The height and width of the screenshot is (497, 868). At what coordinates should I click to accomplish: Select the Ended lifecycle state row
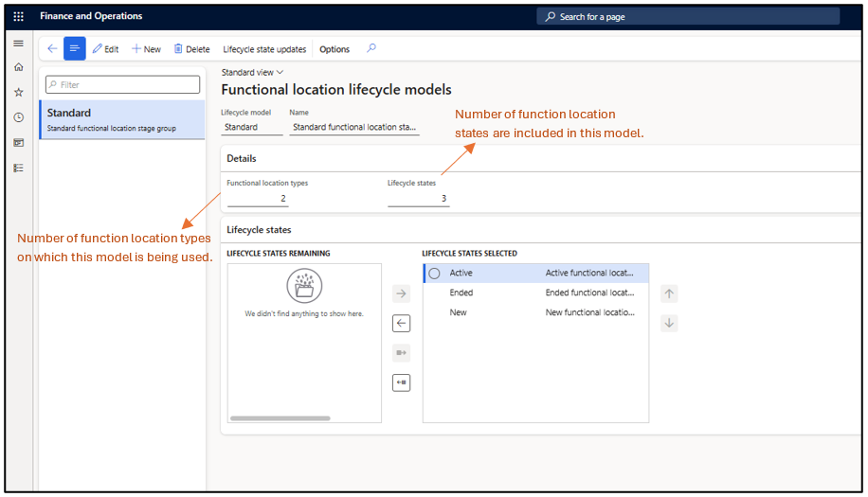535,293
